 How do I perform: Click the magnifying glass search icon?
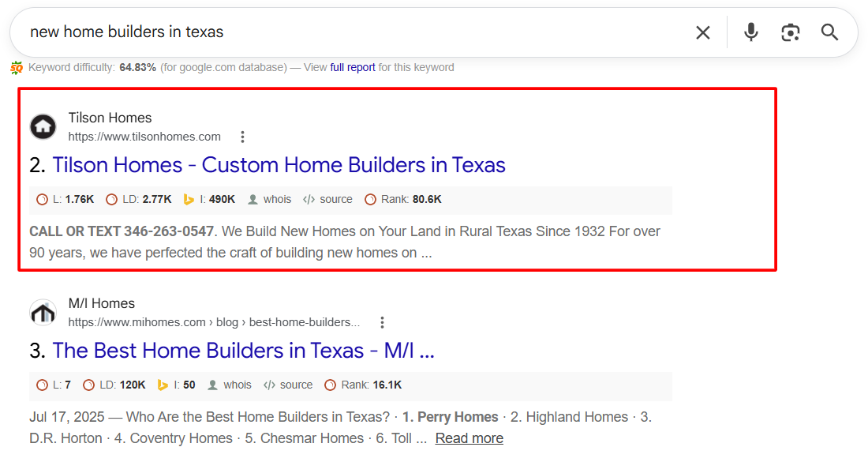[829, 32]
